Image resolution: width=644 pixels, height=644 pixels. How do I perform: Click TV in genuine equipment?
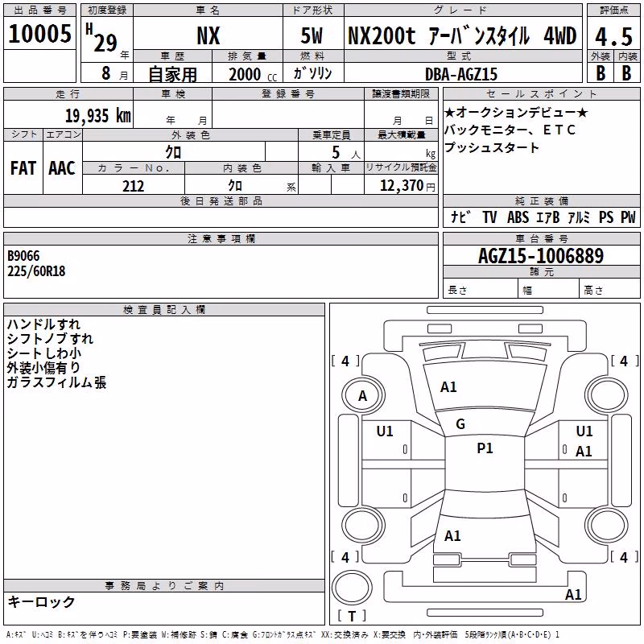489,217
